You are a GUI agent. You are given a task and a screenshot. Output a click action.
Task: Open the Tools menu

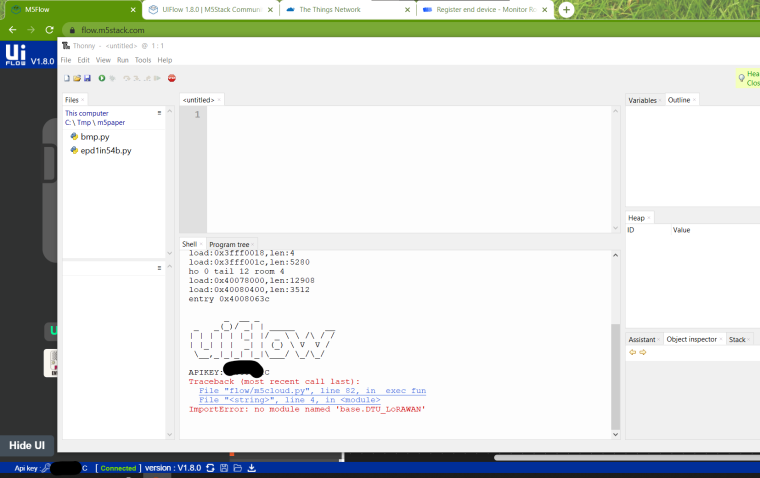pyautogui.click(x=143, y=60)
